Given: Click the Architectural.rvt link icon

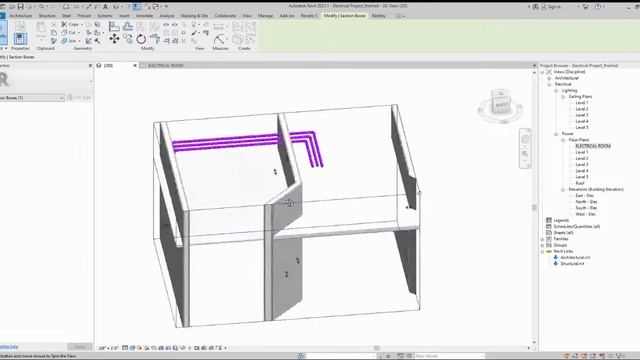Looking at the screenshot, I should pyautogui.click(x=556, y=258).
